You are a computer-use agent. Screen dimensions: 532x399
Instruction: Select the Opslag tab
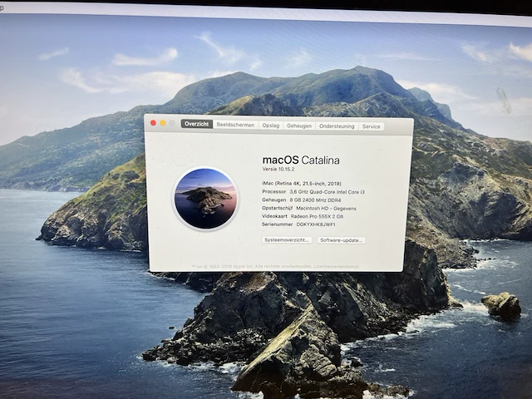pyautogui.click(x=271, y=126)
